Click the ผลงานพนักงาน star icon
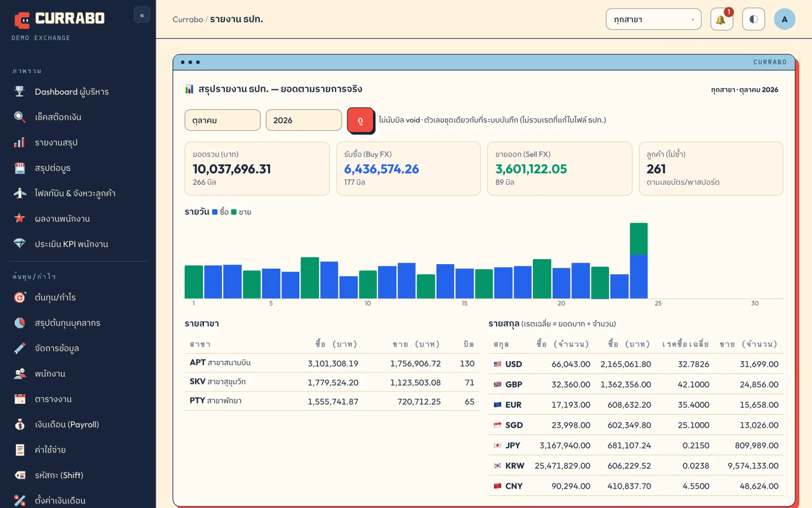 (19, 218)
